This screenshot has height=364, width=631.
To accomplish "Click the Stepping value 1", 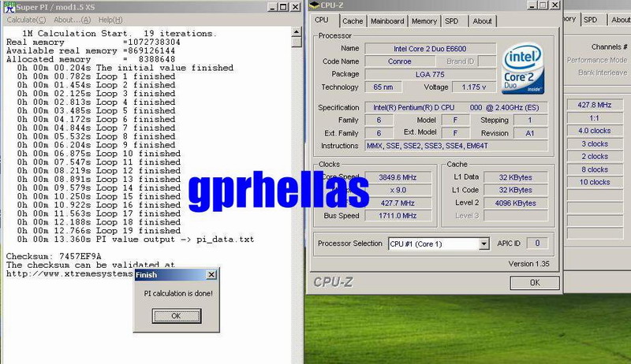I will 530,120.
